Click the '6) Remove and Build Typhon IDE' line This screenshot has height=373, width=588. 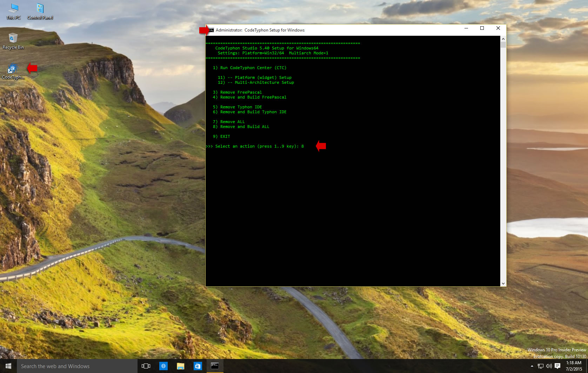(x=249, y=112)
